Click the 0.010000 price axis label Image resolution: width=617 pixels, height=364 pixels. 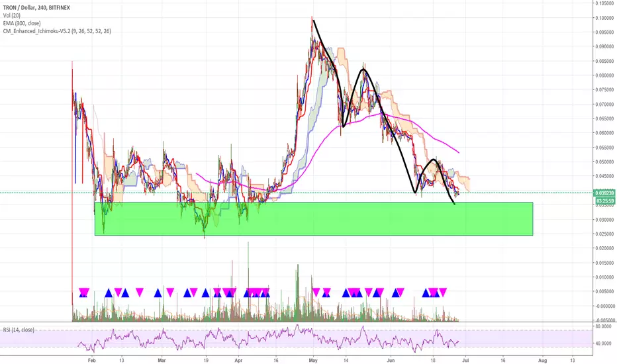click(604, 277)
